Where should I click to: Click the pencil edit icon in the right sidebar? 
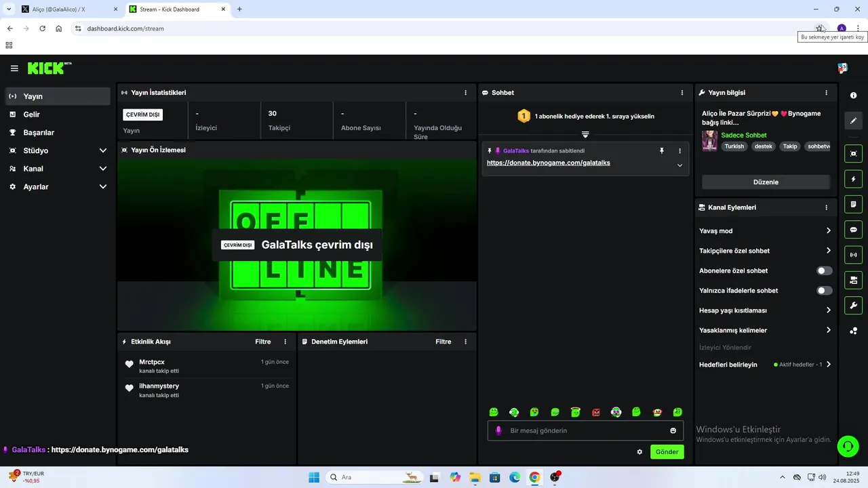coord(853,121)
